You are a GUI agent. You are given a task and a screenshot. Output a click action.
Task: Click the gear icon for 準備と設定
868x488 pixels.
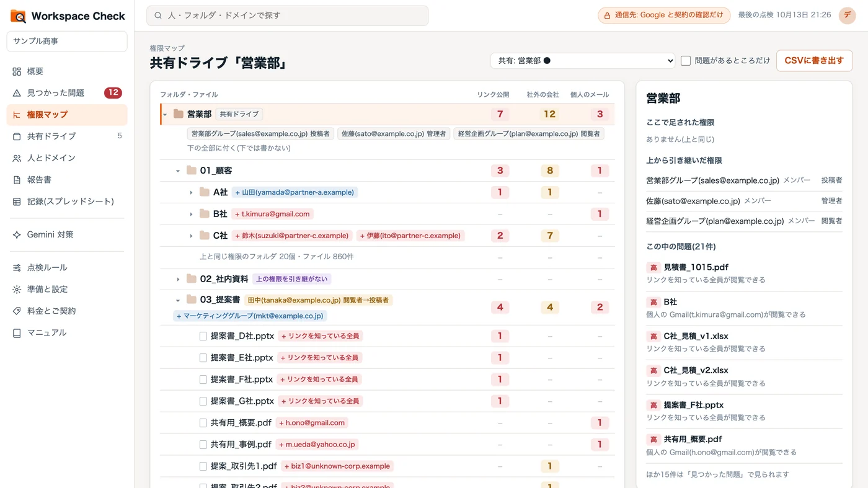[17, 290]
